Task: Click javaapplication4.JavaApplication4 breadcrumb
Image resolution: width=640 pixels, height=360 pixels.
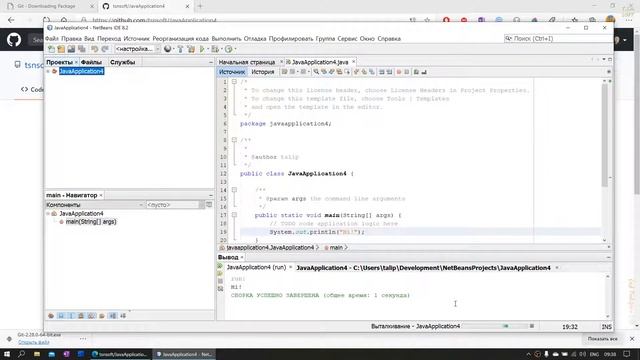Action: [270, 247]
